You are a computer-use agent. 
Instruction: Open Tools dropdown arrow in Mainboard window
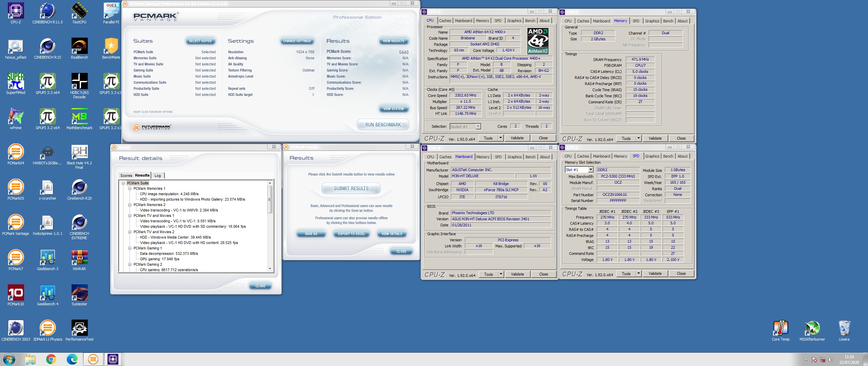pyautogui.click(x=501, y=274)
